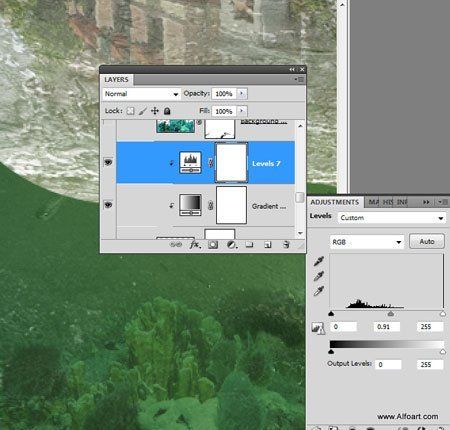Viewport: 450px width, 430px height.
Task: Open the Normal blend mode dropdown
Action: pos(141,94)
